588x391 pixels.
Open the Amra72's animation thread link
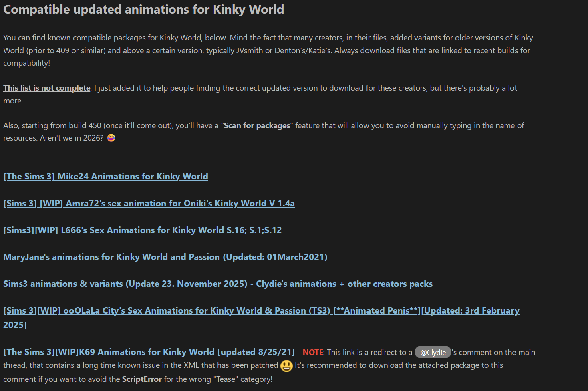[149, 204]
